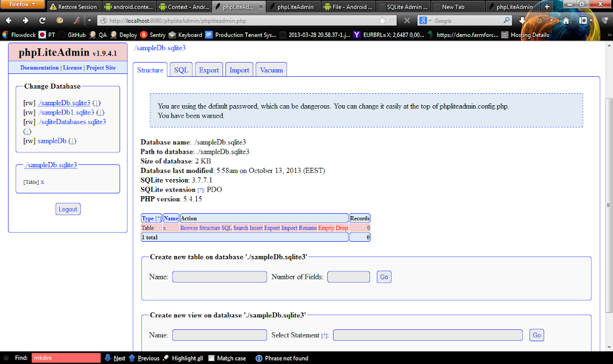Click the reload page icon

42,20
